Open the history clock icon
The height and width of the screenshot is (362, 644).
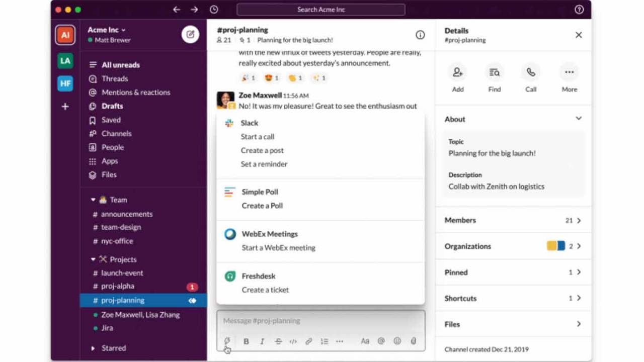(214, 10)
